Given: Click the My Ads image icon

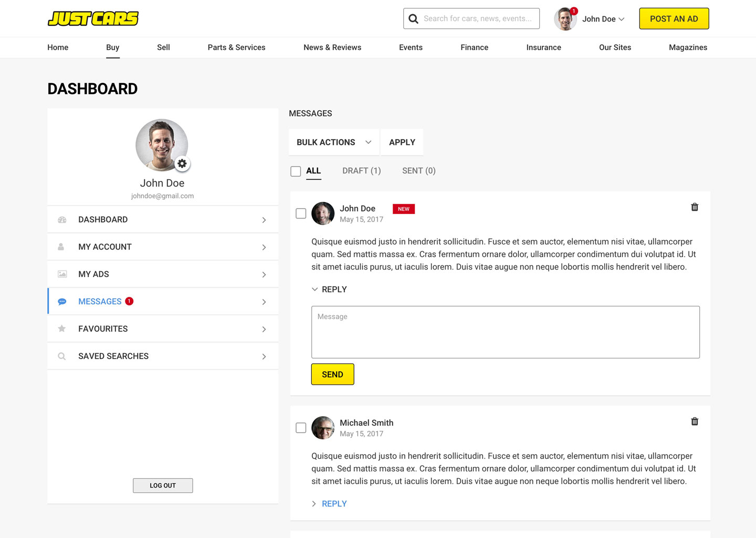Looking at the screenshot, I should [62, 274].
